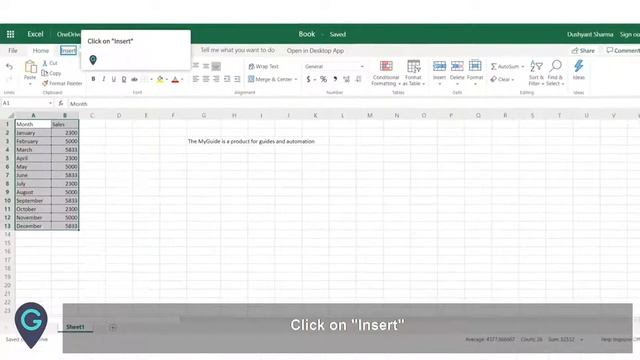Click Open in Desktop App
Image resolution: width=640 pixels, height=360 pixels.
coord(315,51)
